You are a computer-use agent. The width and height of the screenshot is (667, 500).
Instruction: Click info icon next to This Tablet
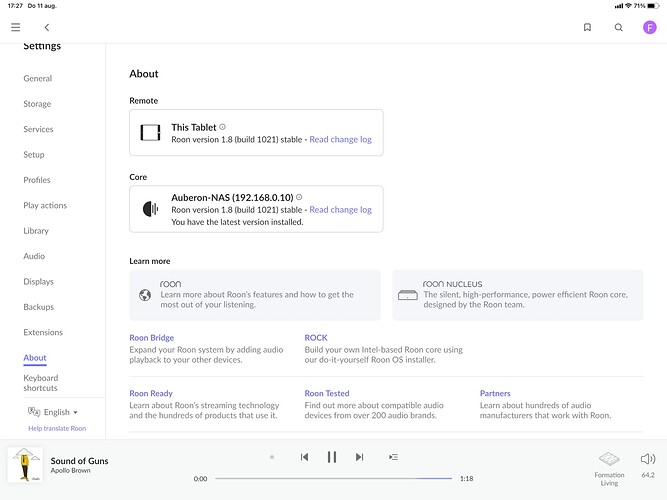(x=222, y=127)
